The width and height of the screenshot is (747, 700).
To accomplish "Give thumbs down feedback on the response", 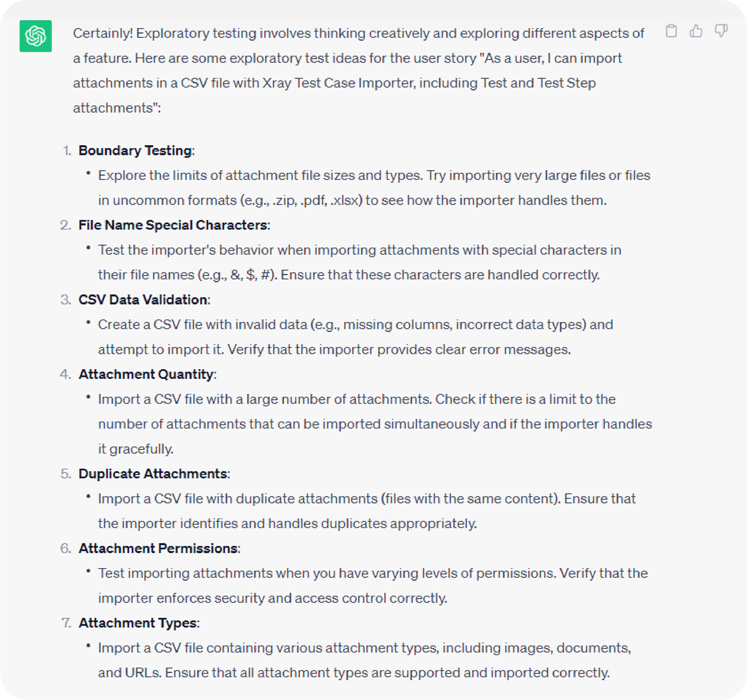I will click(720, 32).
